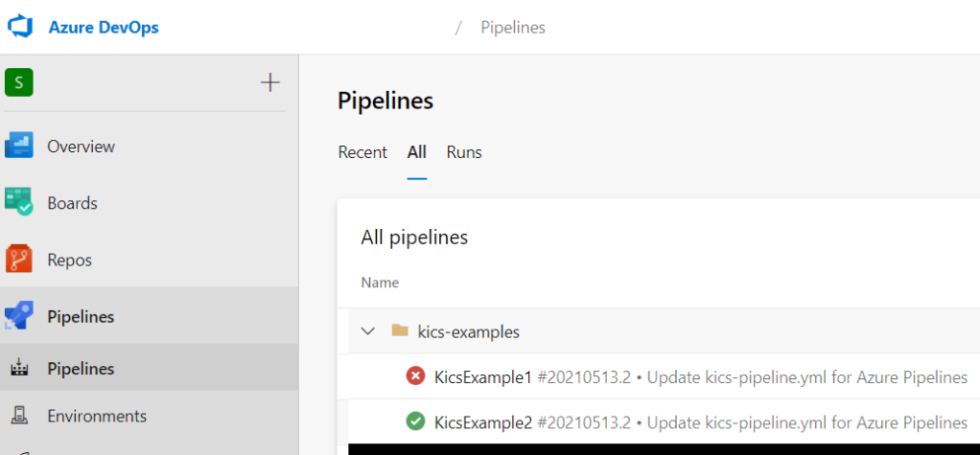980x455 pixels.
Task: Click the Azure DevOps logo icon
Action: (20, 27)
